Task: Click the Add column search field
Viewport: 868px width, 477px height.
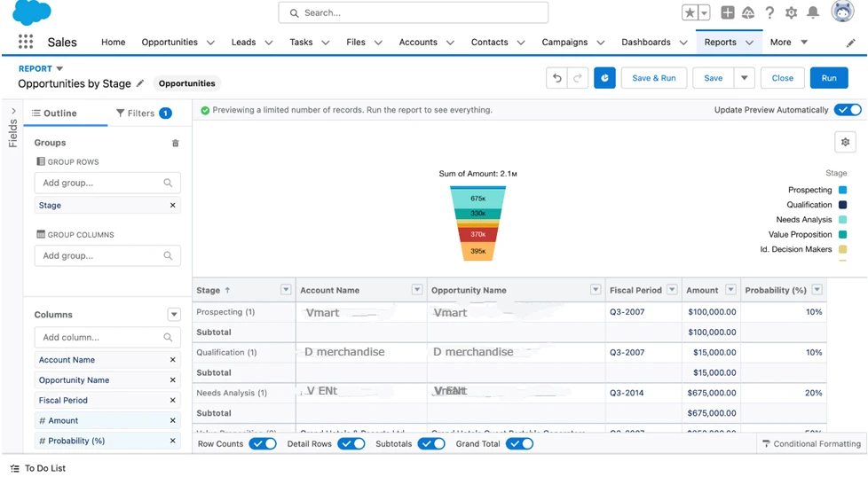Action: (x=107, y=337)
